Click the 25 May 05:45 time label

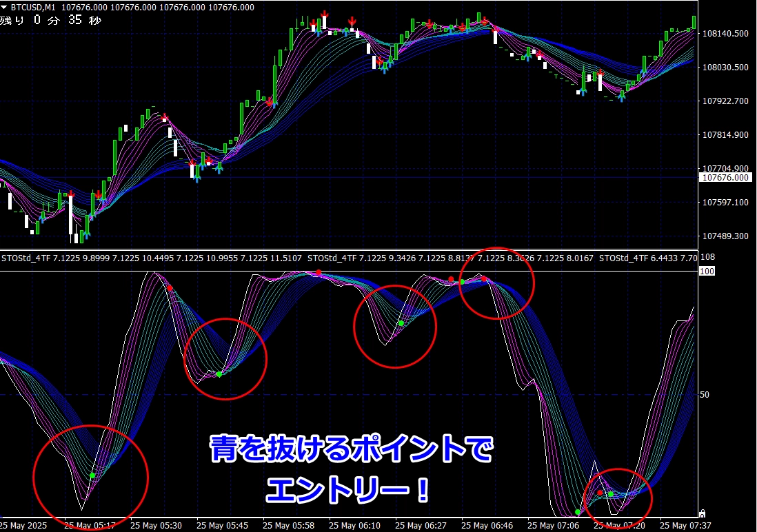tap(222, 525)
